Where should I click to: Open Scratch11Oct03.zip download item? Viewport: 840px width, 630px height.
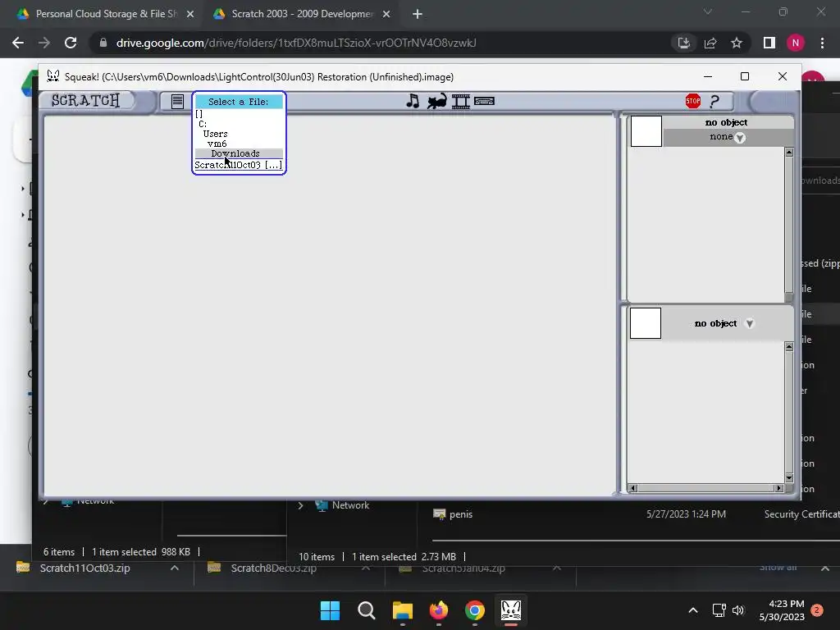(x=84, y=568)
